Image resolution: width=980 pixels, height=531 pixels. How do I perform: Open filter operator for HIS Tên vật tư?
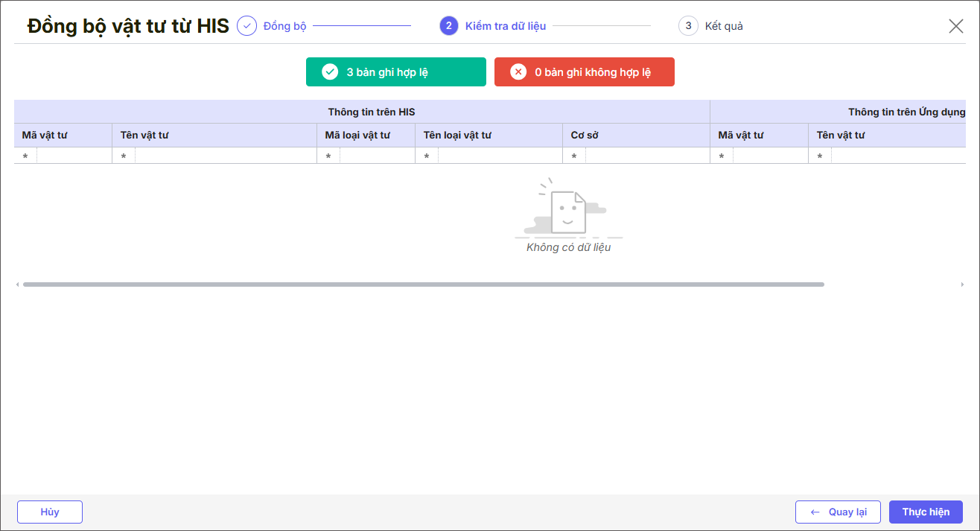124,156
